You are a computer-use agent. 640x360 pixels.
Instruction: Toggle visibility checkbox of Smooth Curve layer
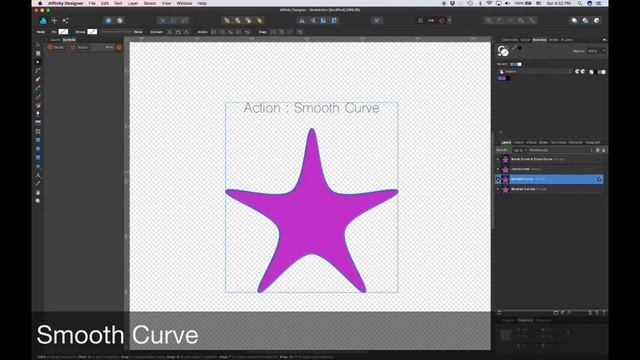point(599,179)
